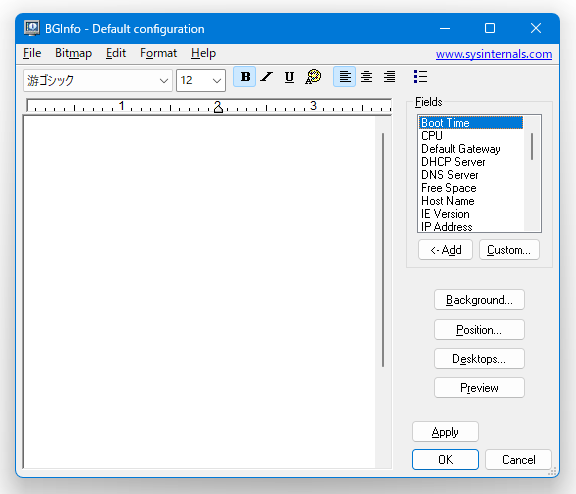This screenshot has width=576, height=494.
Task: Open the Desktops... settings
Action: pyautogui.click(x=479, y=358)
